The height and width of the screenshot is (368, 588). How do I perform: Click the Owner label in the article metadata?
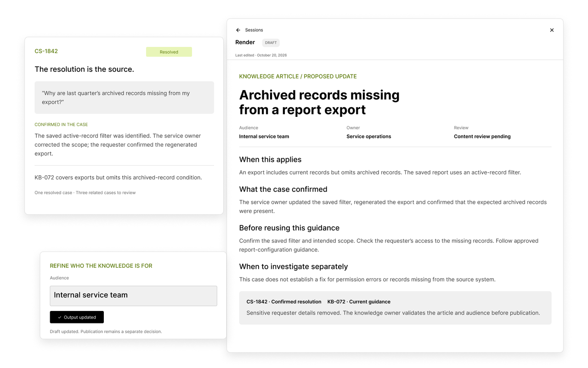353,128
